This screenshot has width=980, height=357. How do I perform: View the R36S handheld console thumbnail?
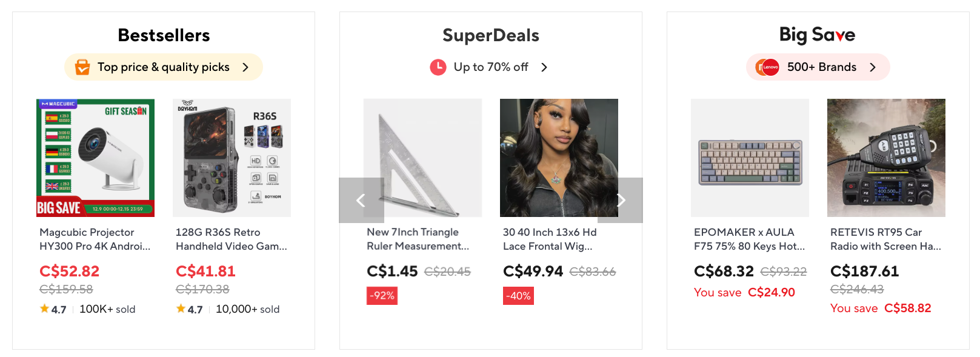tap(232, 158)
